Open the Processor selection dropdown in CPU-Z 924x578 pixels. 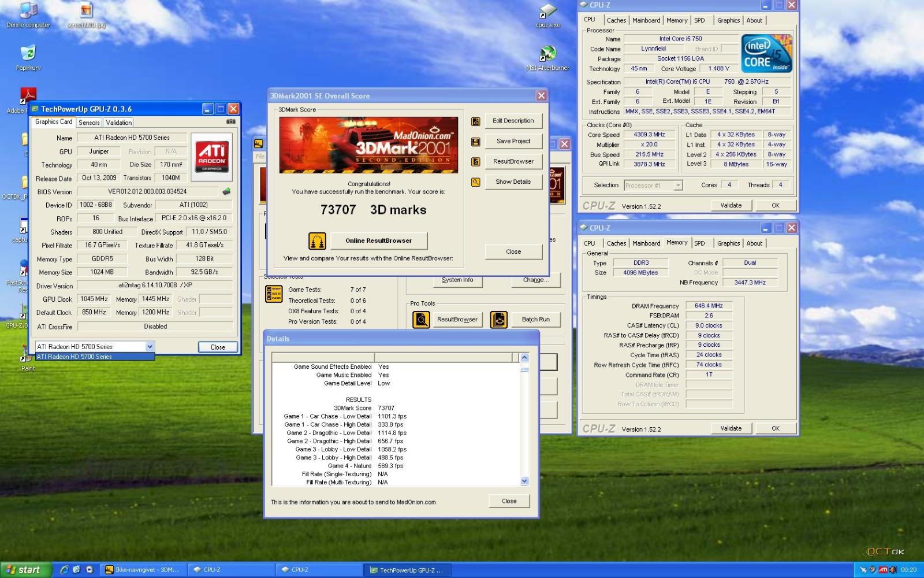678,186
